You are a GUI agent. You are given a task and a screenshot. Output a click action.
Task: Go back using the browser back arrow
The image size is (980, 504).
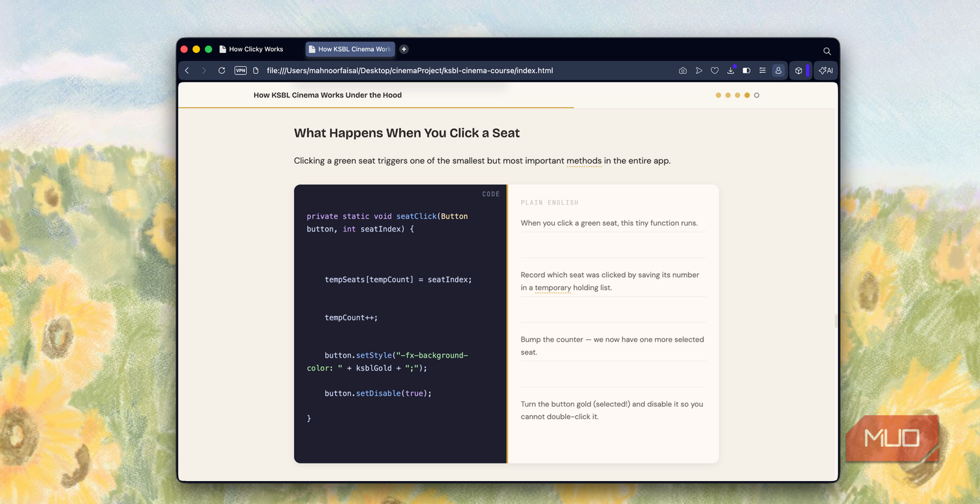coord(187,71)
